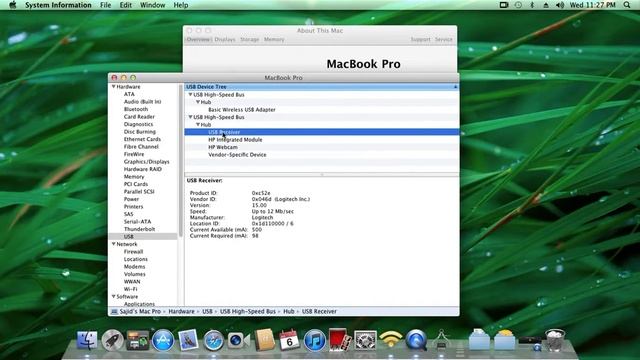Open the Trash in the Dock
Image resolution: width=640 pixels, height=360 pixels.
(555, 340)
